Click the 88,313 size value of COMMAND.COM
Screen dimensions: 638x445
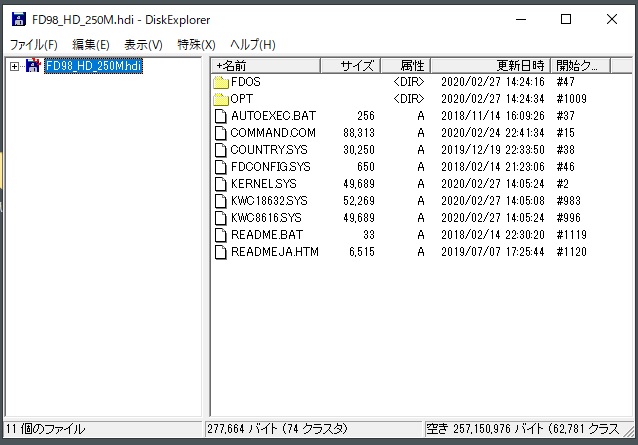coord(358,133)
